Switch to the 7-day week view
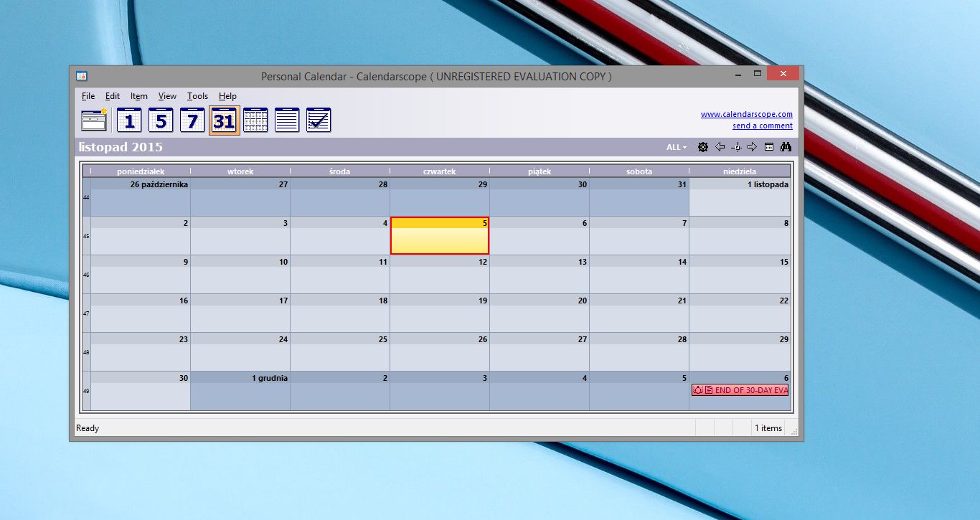 [192, 120]
